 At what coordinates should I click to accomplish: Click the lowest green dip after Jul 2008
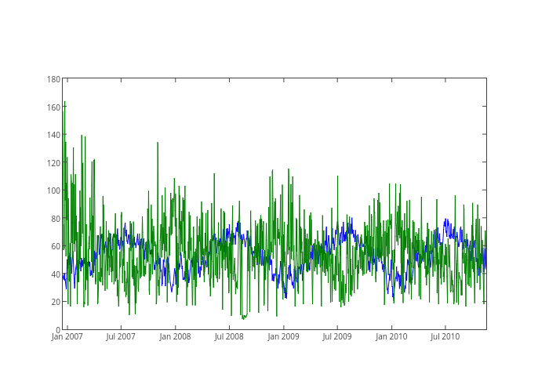tap(244, 318)
